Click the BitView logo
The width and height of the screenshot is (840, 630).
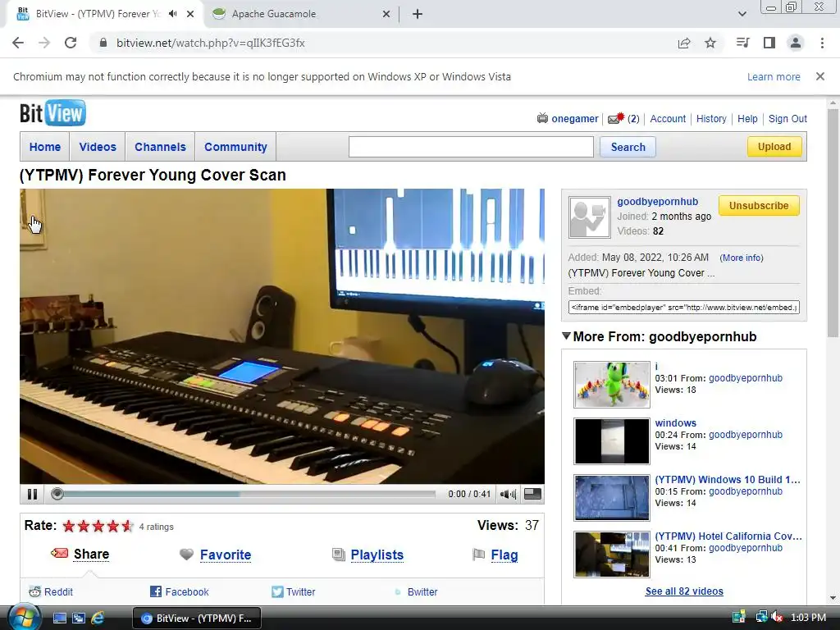point(52,113)
